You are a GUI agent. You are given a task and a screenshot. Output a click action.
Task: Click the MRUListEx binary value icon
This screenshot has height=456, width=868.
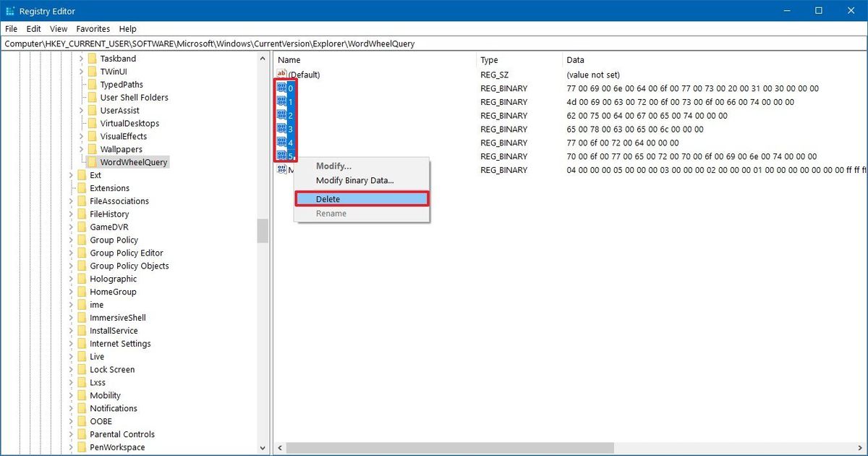[x=283, y=169]
